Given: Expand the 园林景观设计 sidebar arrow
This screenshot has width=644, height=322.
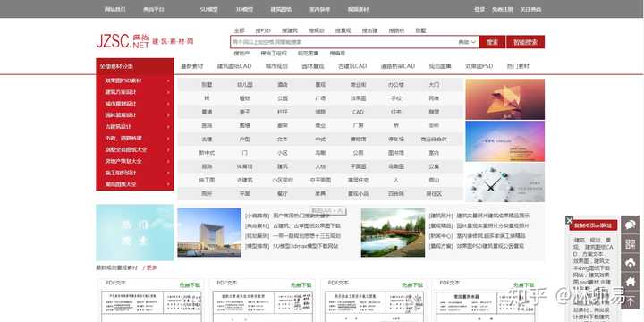Looking at the screenshot, I should [x=168, y=115].
